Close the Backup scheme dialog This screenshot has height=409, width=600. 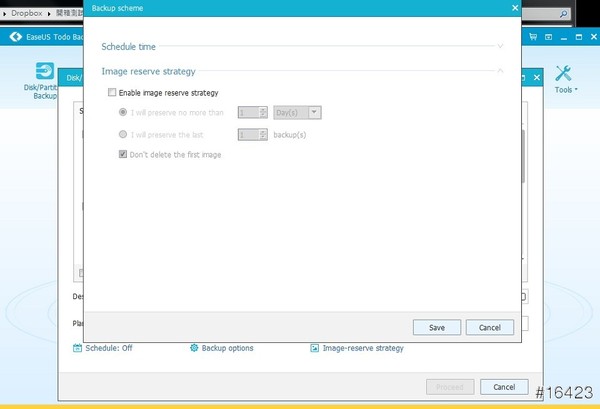515,8
